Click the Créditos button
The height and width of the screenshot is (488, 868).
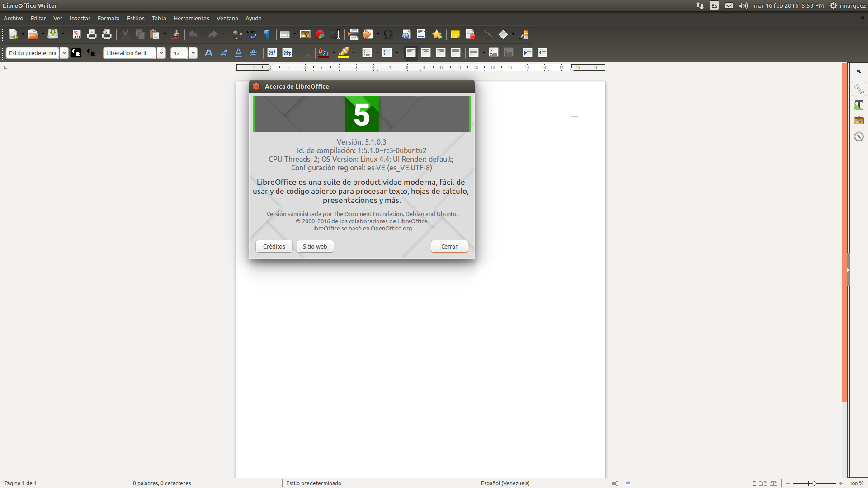(274, 246)
